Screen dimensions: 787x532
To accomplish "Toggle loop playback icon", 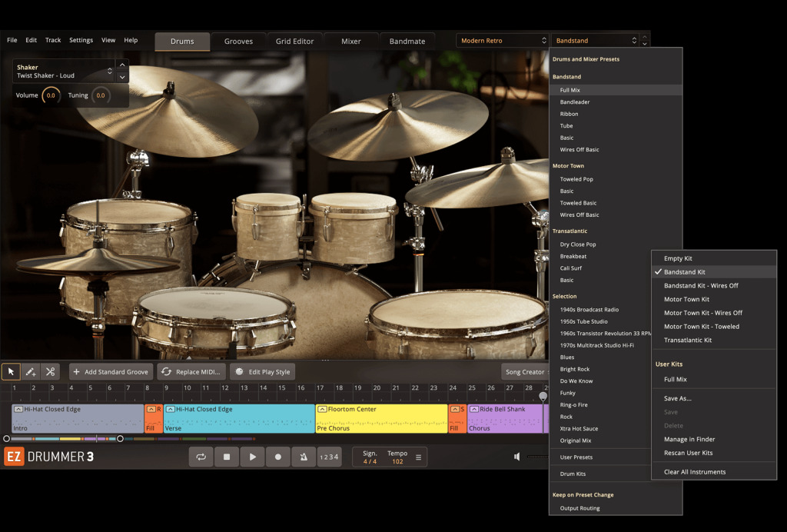I will [201, 457].
